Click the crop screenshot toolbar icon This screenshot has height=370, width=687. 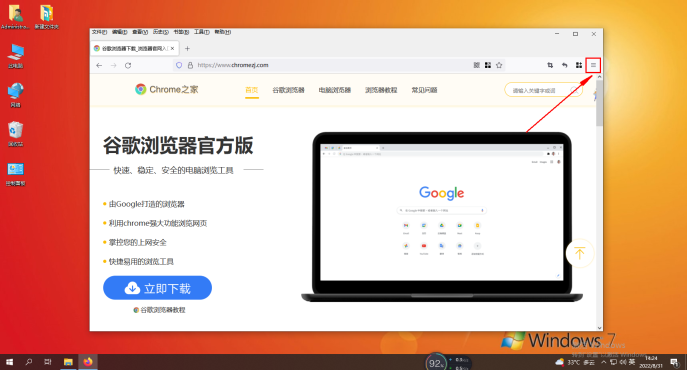550,65
